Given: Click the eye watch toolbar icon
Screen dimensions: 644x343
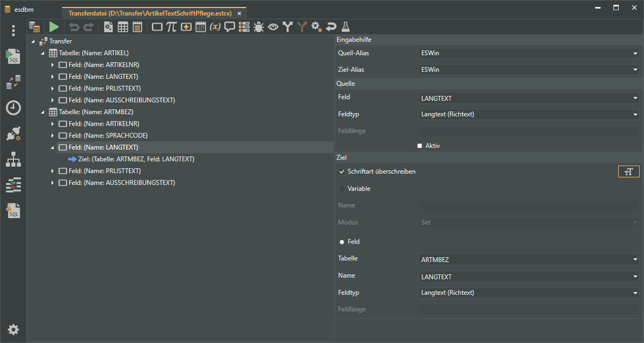Looking at the screenshot, I should [273, 27].
